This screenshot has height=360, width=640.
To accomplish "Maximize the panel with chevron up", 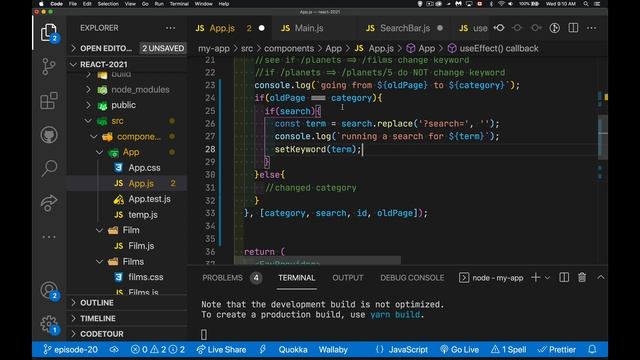I will click(600, 277).
